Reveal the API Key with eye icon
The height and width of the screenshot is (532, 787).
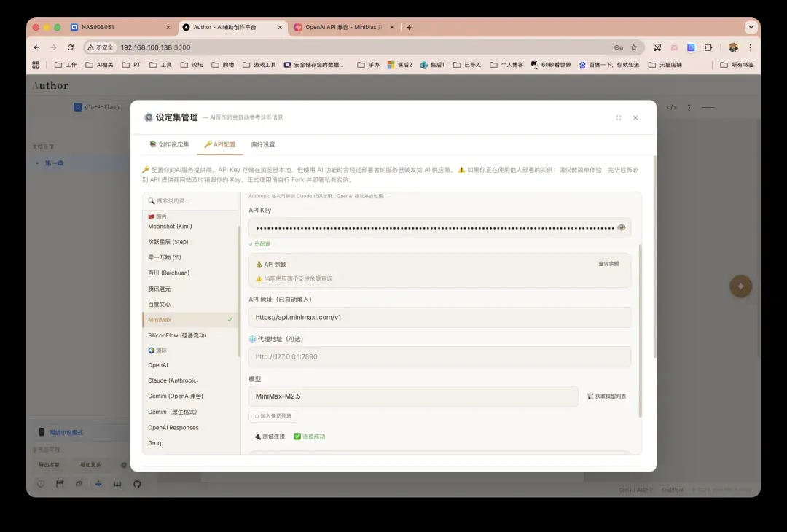(622, 227)
